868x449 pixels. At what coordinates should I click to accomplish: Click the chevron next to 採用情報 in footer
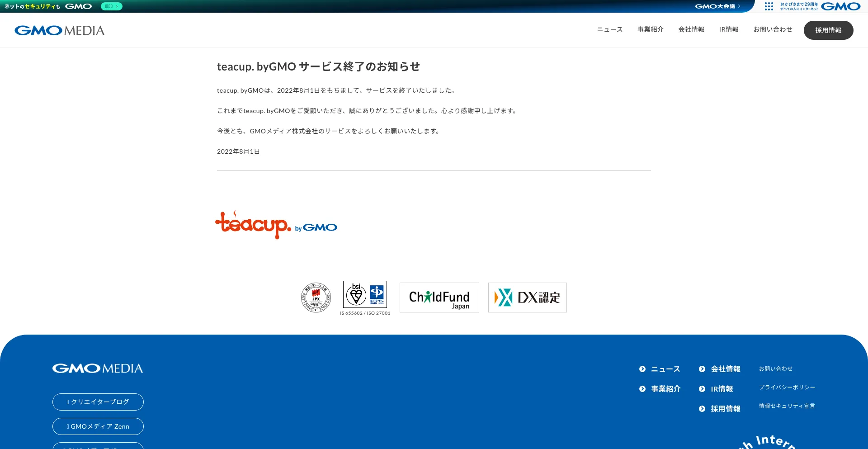tap(702, 408)
